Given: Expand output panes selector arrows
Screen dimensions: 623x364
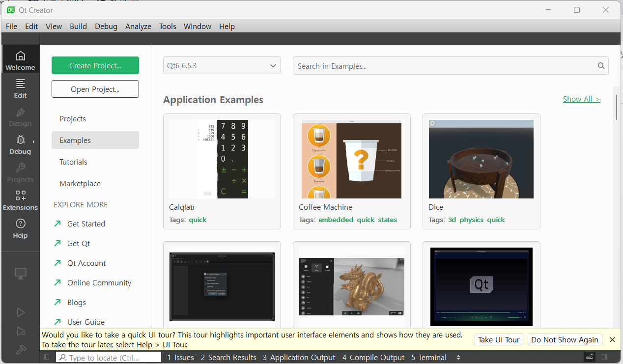Looking at the screenshot, I should point(458,357).
